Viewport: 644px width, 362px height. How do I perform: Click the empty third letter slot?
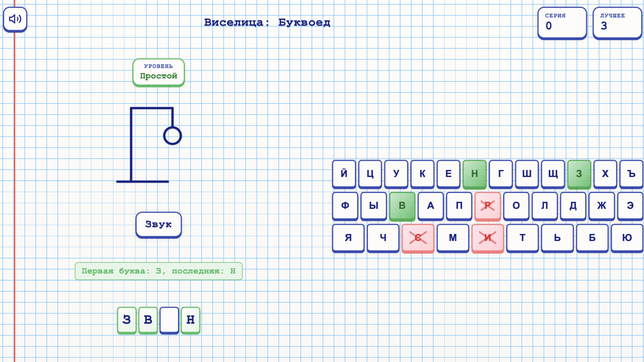[x=169, y=320]
